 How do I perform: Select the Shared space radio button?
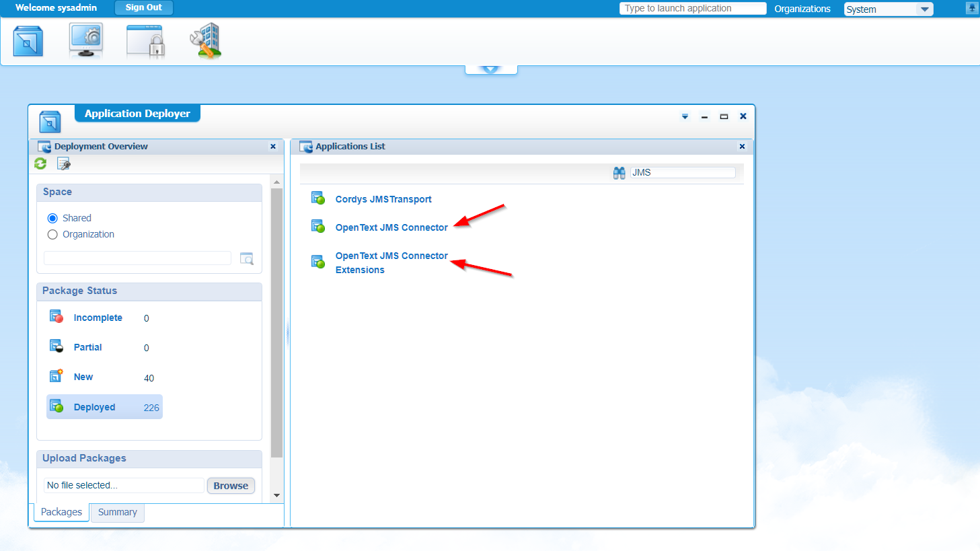[52, 218]
